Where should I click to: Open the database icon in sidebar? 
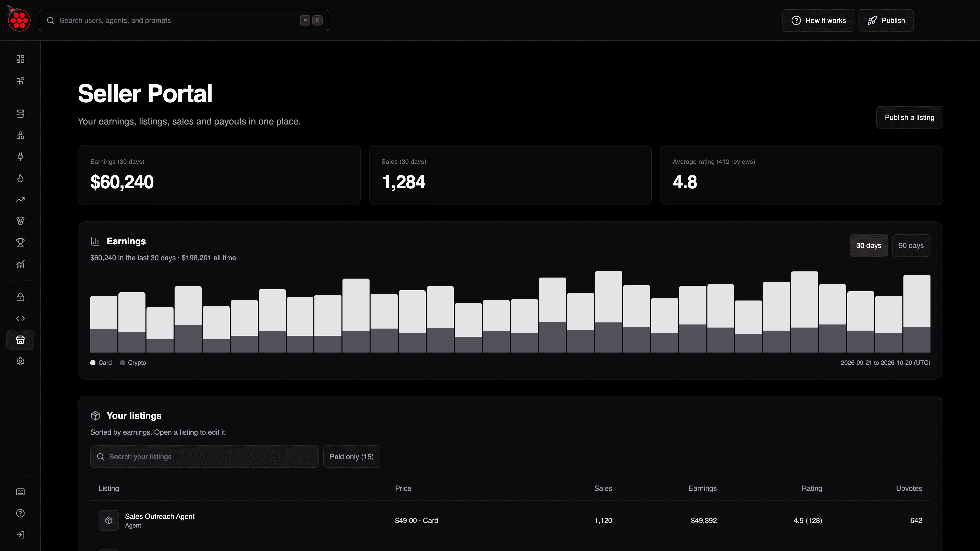20,114
